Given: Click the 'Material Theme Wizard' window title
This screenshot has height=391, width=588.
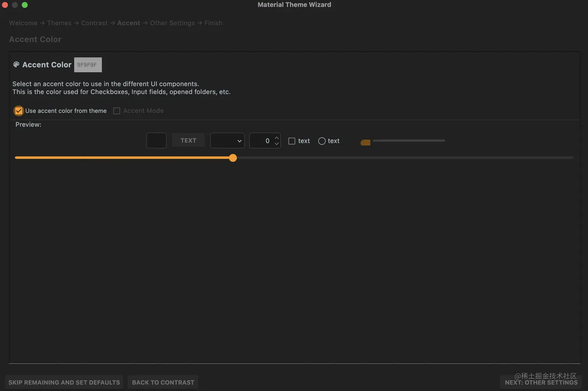Looking at the screenshot, I should pyautogui.click(x=294, y=5).
